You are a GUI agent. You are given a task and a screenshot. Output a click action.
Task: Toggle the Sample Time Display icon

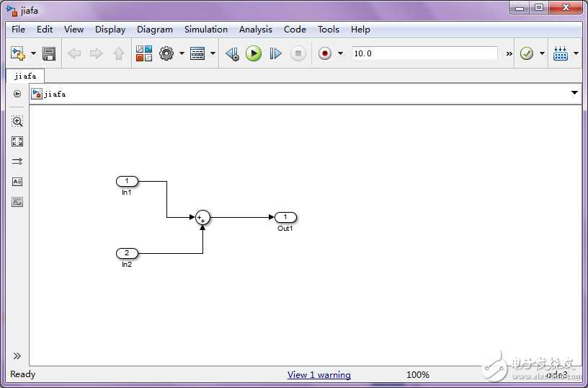click(17, 162)
